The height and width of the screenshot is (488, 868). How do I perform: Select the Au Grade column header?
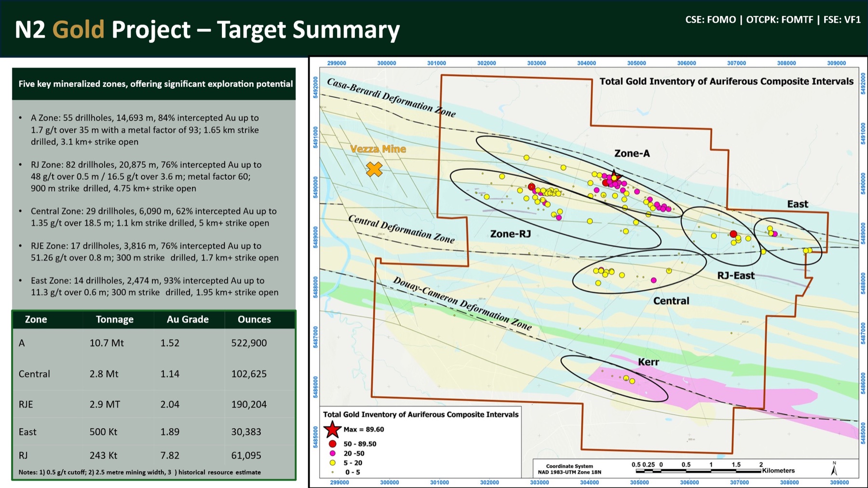(187, 319)
